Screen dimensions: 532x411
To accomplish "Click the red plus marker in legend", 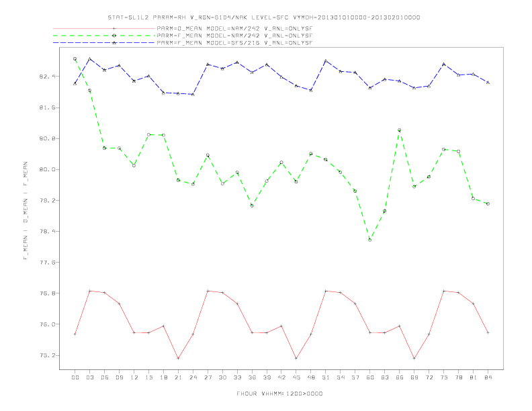I will [114, 28].
